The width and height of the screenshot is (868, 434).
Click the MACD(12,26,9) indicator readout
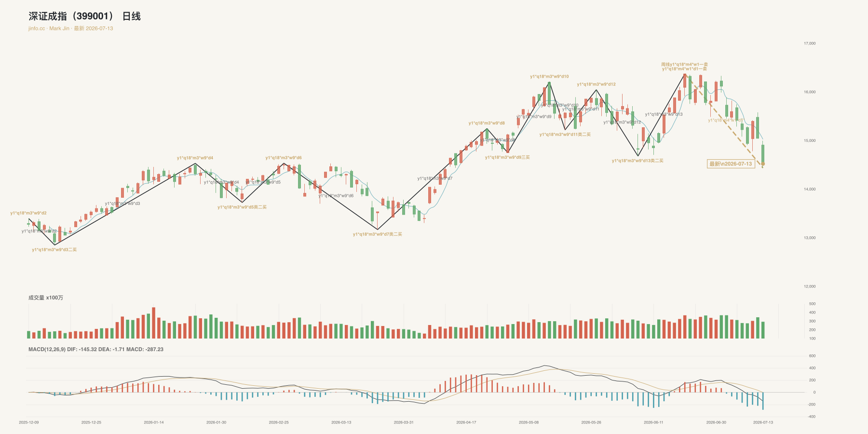[x=96, y=349]
